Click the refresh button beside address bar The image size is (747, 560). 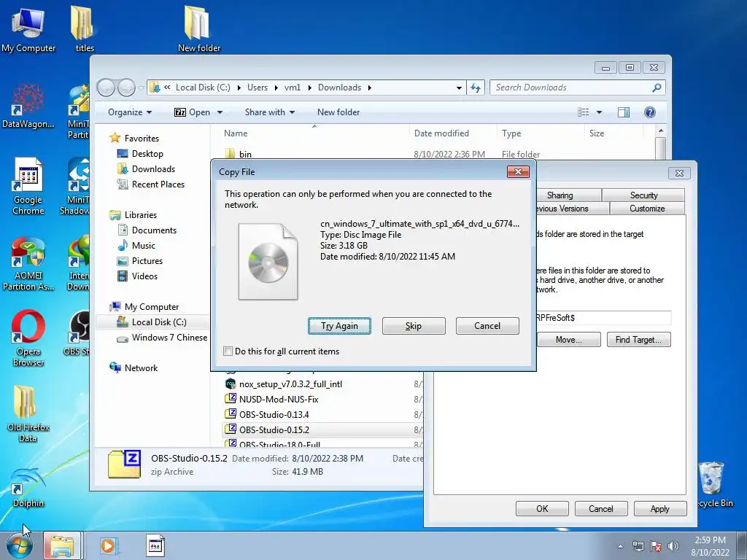pyautogui.click(x=476, y=87)
